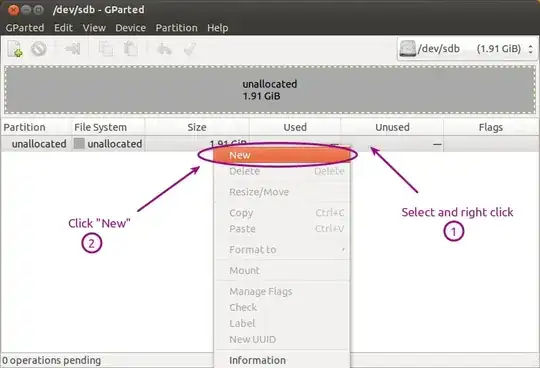Viewport: 540px width, 368px height.
Task: Click the Copy partition toolbar icon
Action: [106, 49]
